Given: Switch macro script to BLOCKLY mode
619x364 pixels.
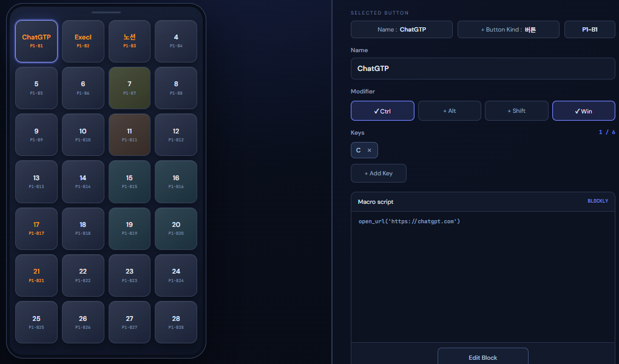Looking at the screenshot, I should coord(598,201).
